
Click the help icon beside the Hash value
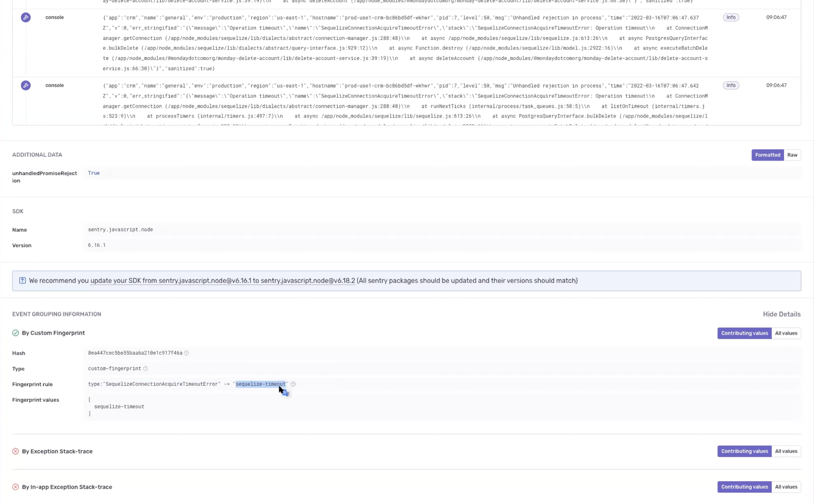(x=187, y=353)
